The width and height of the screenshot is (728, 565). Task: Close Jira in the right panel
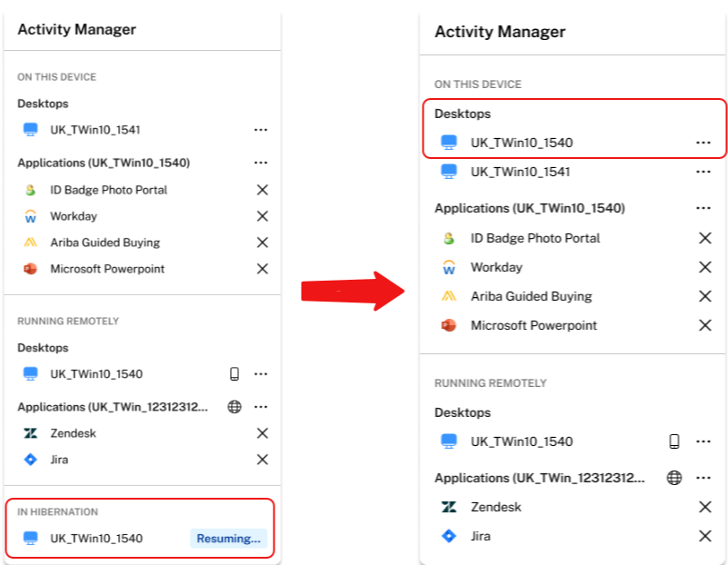(703, 536)
